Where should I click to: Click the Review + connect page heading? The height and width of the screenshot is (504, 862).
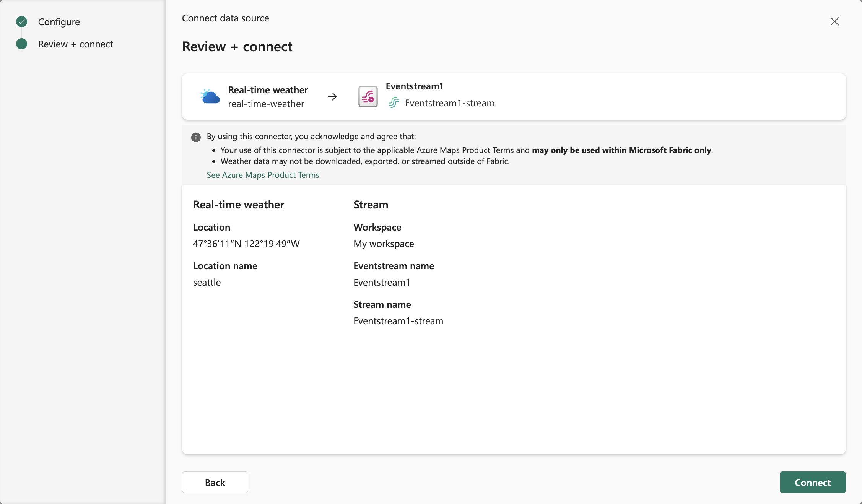tap(237, 47)
